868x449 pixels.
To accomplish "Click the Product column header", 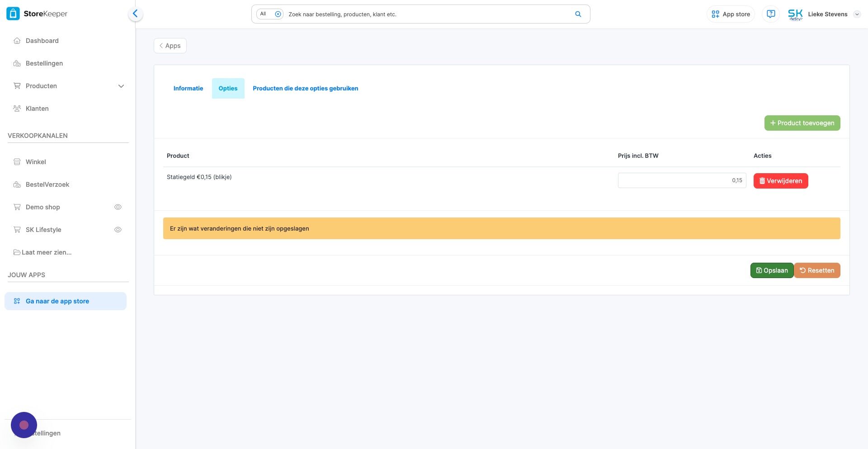I will tap(178, 156).
